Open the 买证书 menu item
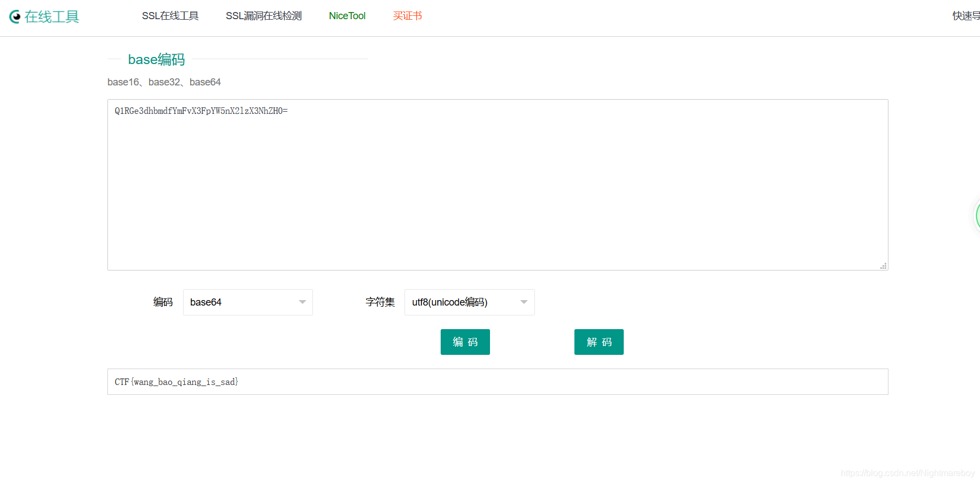The image size is (980, 483). click(407, 16)
